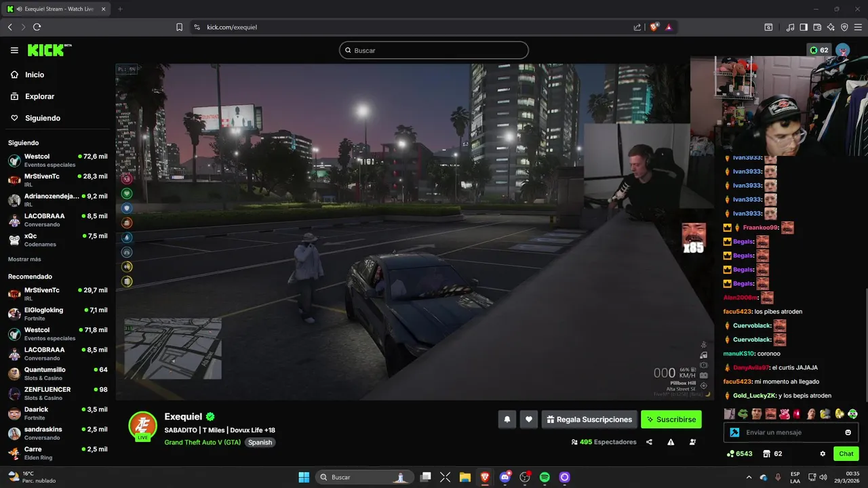Open a new browser tab
Viewport: 868px width, 488px height.
120,9
